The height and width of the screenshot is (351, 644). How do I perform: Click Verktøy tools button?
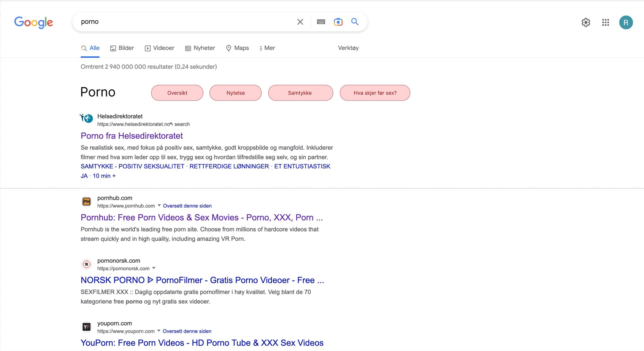click(x=348, y=48)
